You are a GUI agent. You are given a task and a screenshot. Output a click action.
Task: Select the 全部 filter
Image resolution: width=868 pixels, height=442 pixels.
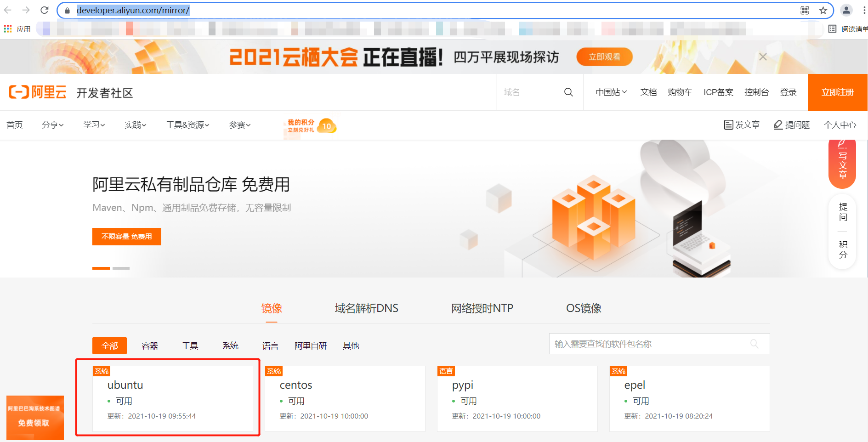pos(109,346)
